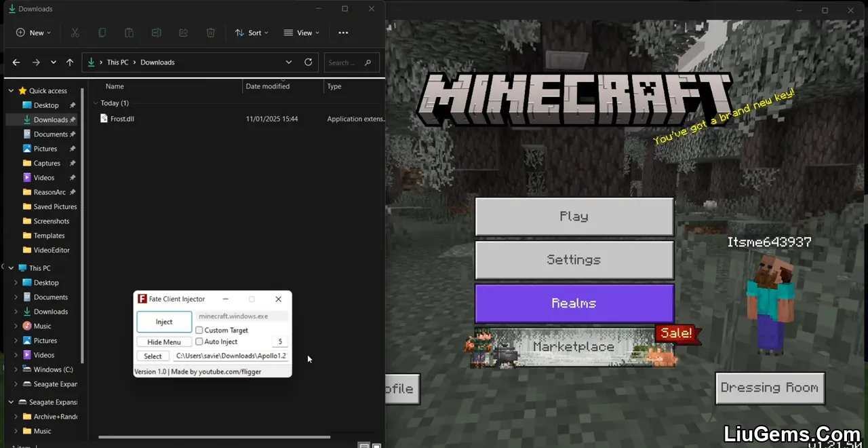
Task: Click the Minecraft Play button
Action: pos(574,217)
